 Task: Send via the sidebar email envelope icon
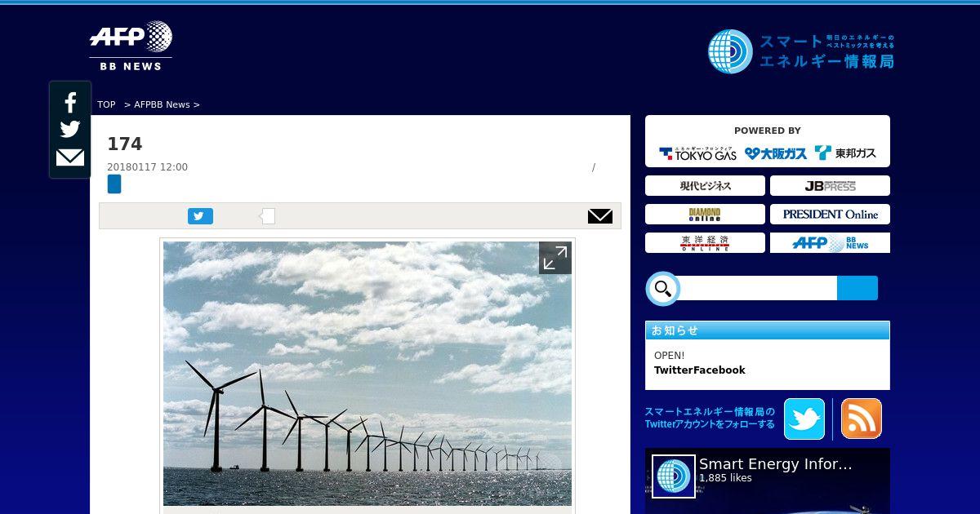tap(70, 157)
